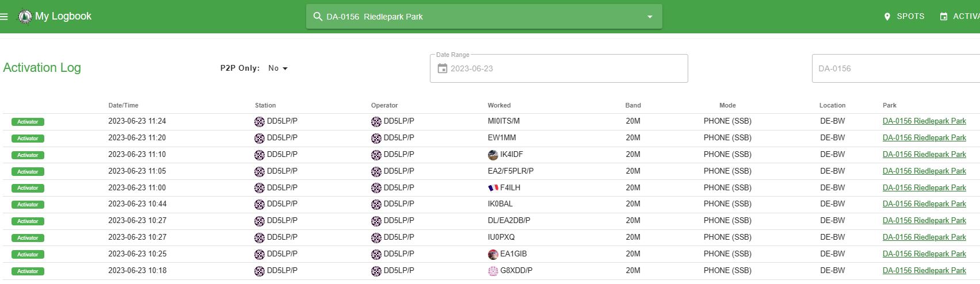Click the EA1GIB profile avatar
The height and width of the screenshot is (284, 980).
coord(493,254)
